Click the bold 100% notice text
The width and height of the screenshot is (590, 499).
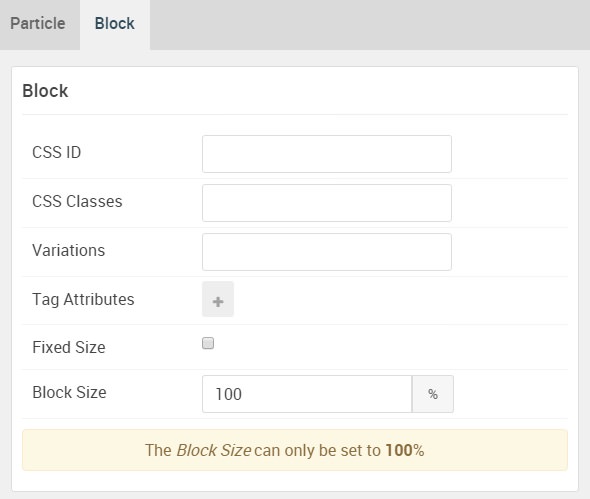click(405, 450)
